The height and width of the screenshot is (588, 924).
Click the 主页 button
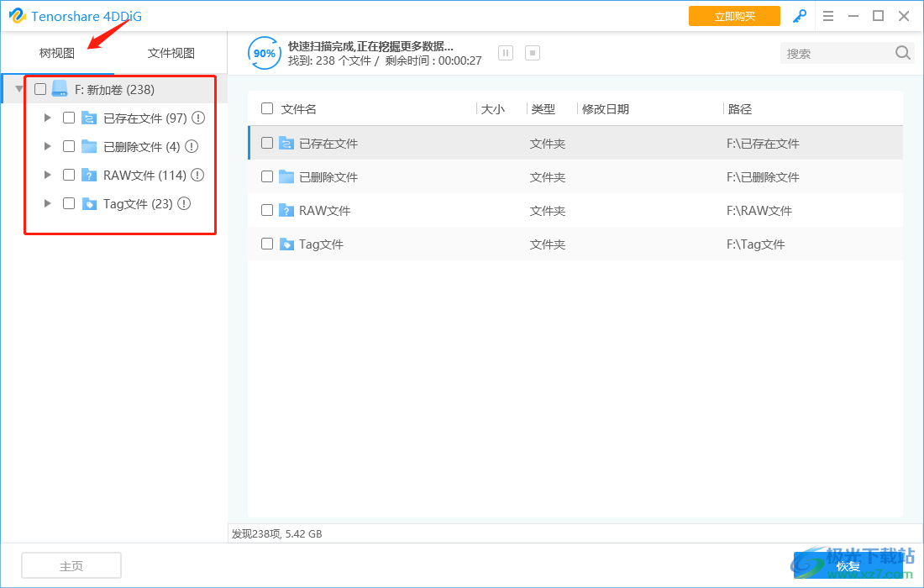point(71,565)
